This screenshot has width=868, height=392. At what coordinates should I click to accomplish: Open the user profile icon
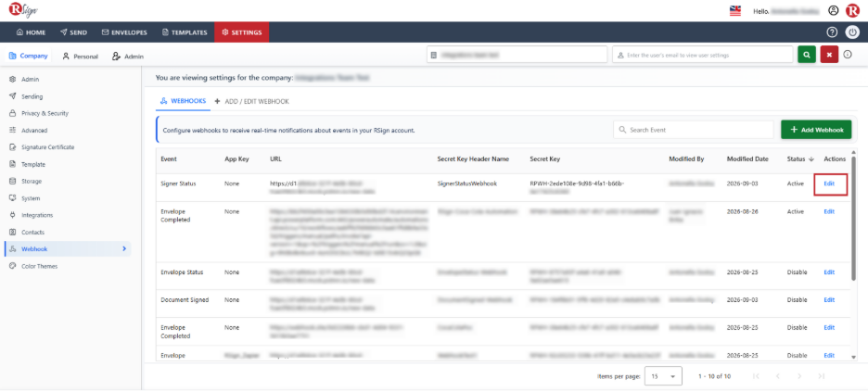click(833, 10)
